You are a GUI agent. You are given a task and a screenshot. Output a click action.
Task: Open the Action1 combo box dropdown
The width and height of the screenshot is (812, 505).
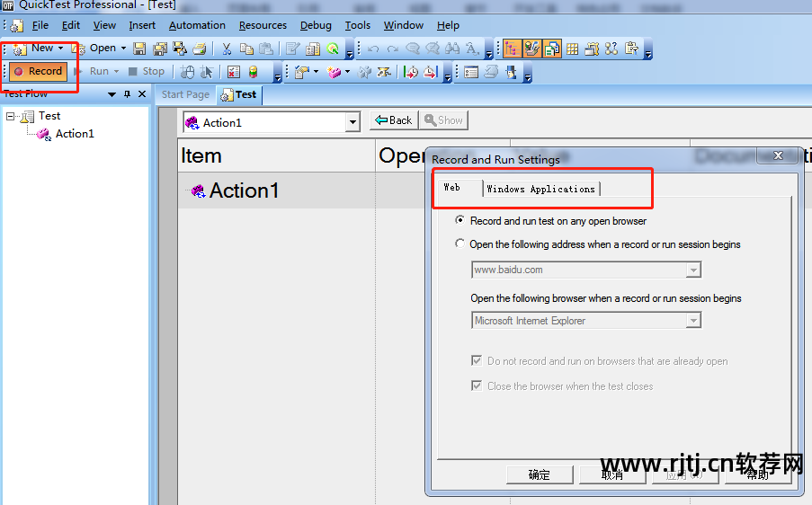pyautogui.click(x=352, y=122)
